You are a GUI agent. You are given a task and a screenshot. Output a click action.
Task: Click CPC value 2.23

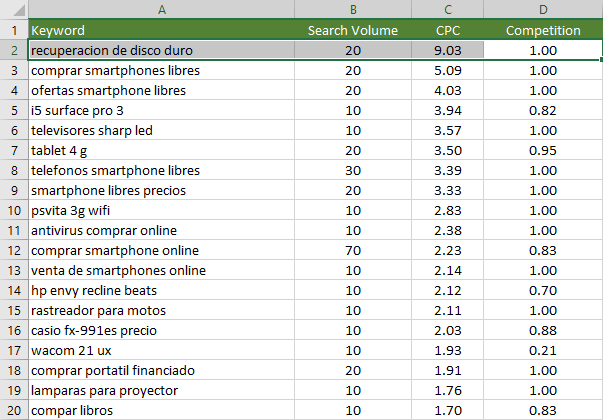pyautogui.click(x=448, y=250)
